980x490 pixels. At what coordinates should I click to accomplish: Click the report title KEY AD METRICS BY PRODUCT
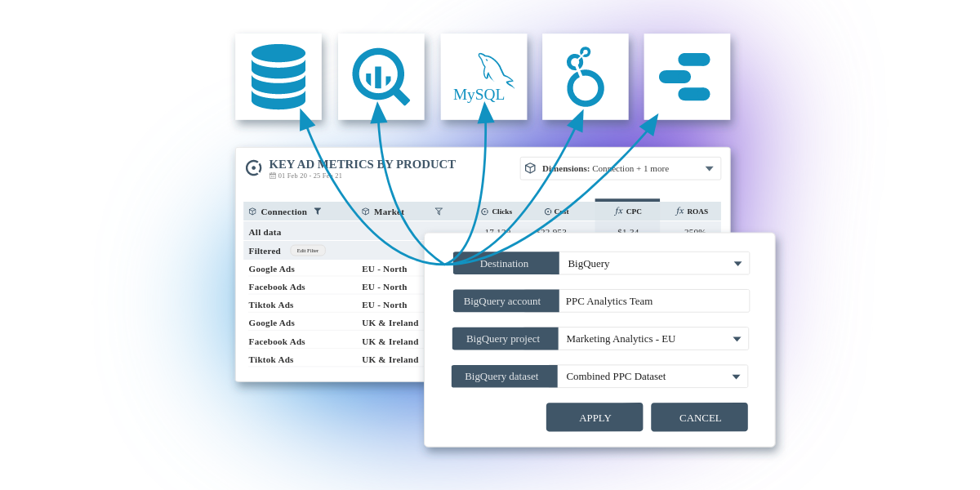363,164
